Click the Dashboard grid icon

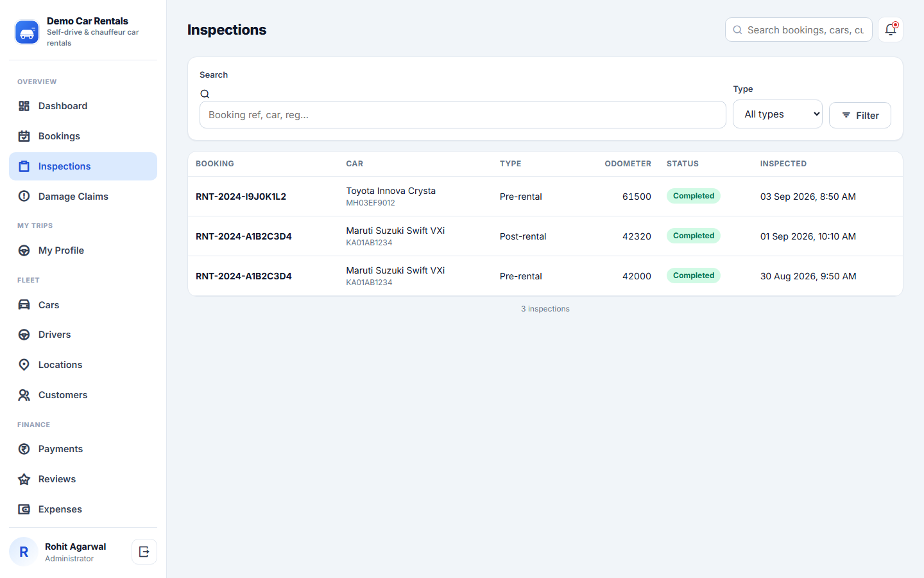point(24,106)
